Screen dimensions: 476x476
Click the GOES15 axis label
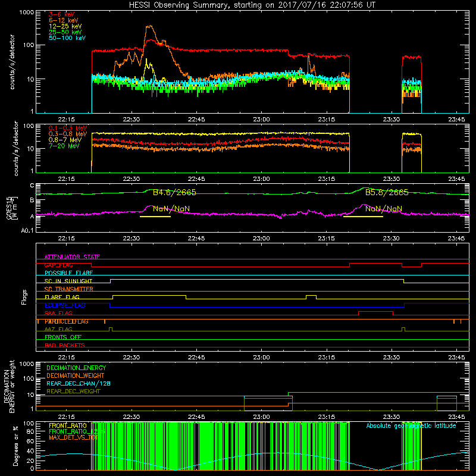click(x=12, y=208)
